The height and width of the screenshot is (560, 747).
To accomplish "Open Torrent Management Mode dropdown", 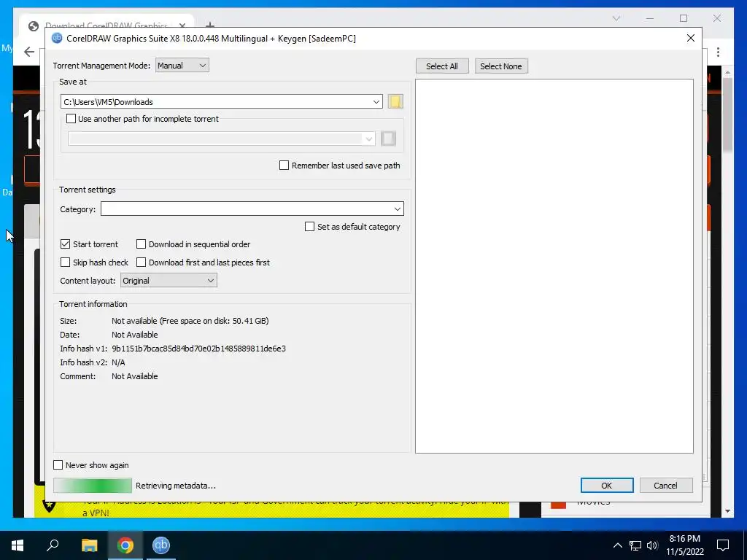I will point(182,66).
